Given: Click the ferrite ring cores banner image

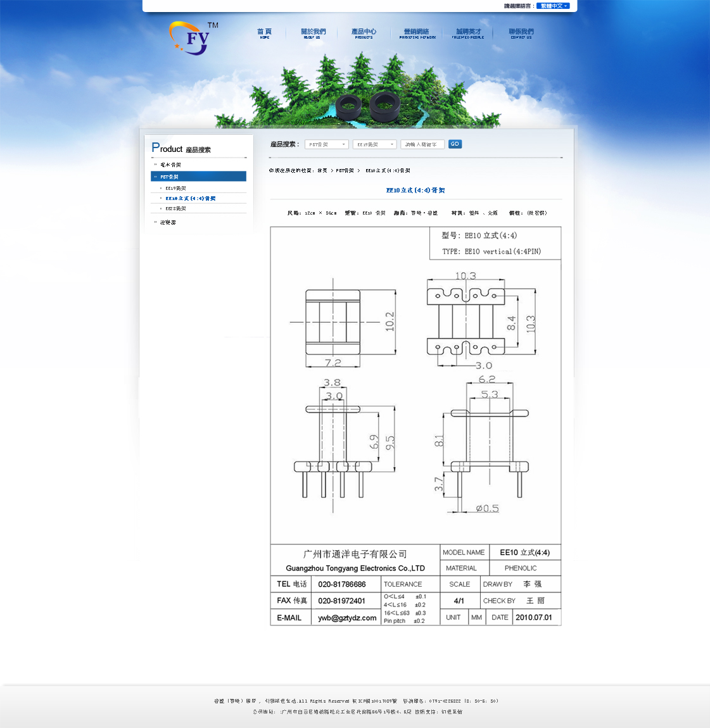Looking at the screenshot, I should pos(368,106).
